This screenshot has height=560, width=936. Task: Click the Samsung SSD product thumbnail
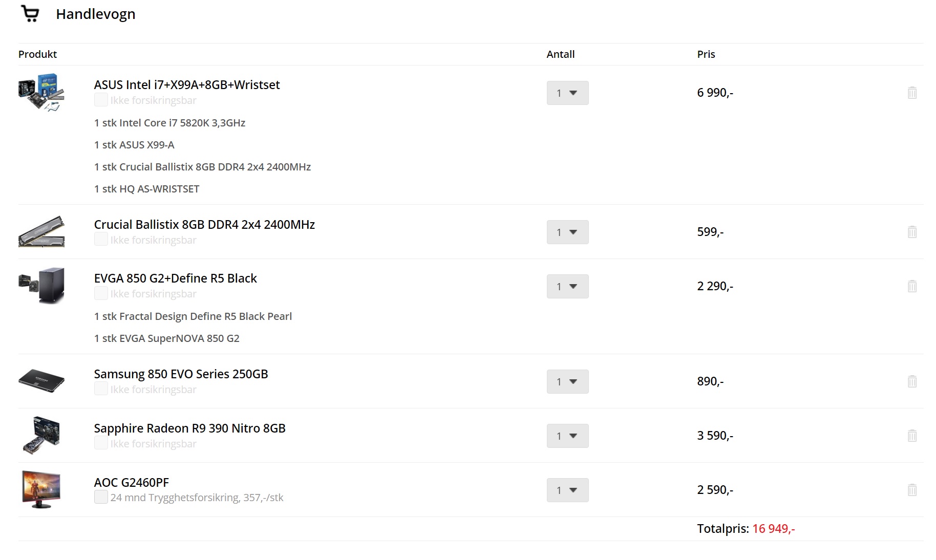point(41,381)
